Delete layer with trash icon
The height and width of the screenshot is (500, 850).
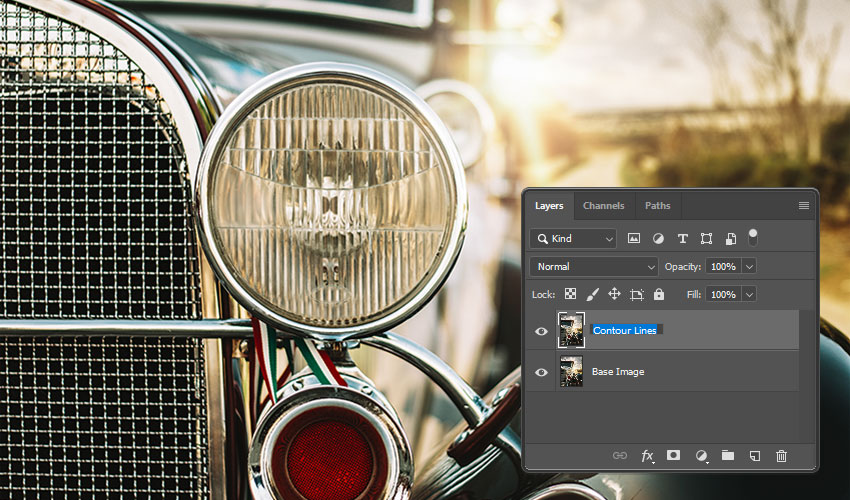pos(781,456)
